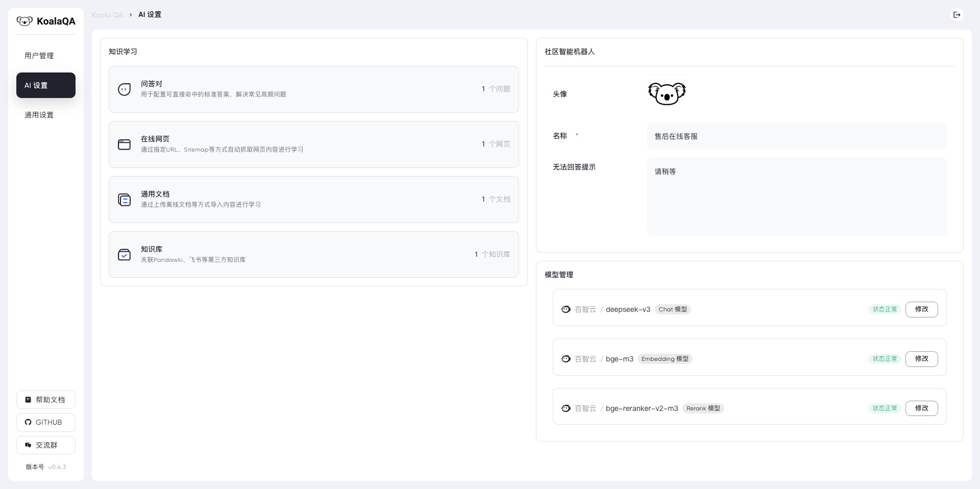This screenshot has width=980, height=489.
Task: Click the 百智云 icon next to deepseek-v3
Action: [x=566, y=309]
